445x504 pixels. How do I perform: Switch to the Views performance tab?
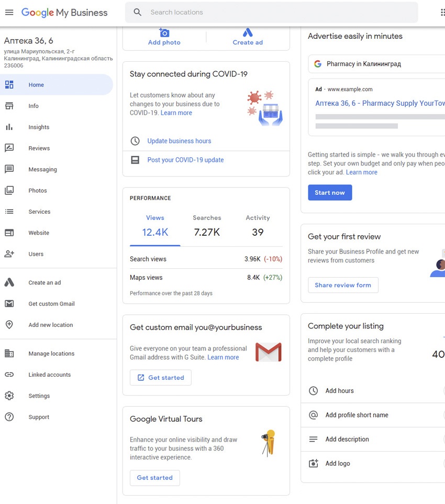155,226
